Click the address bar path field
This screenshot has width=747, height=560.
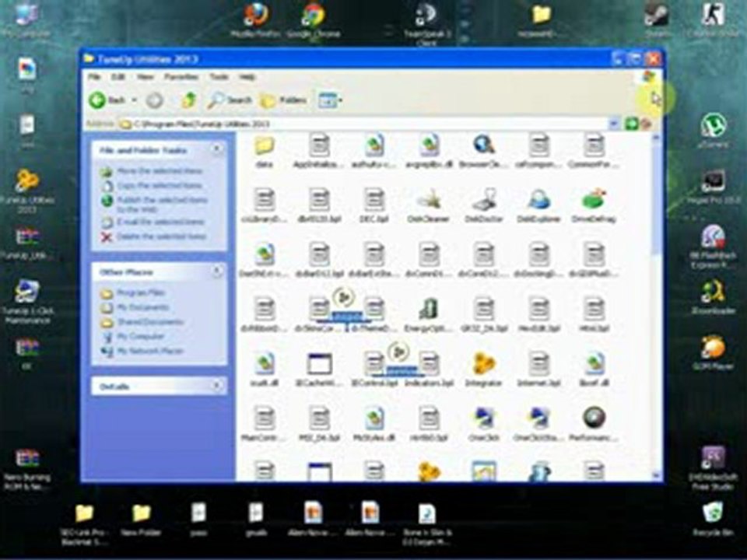[x=364, y=124]
